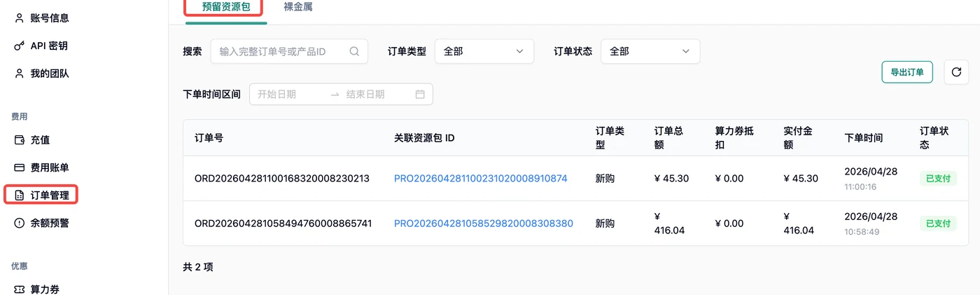Click the refresh icon button
This screenshot has height=295, width=980.
tap(956, 71)
